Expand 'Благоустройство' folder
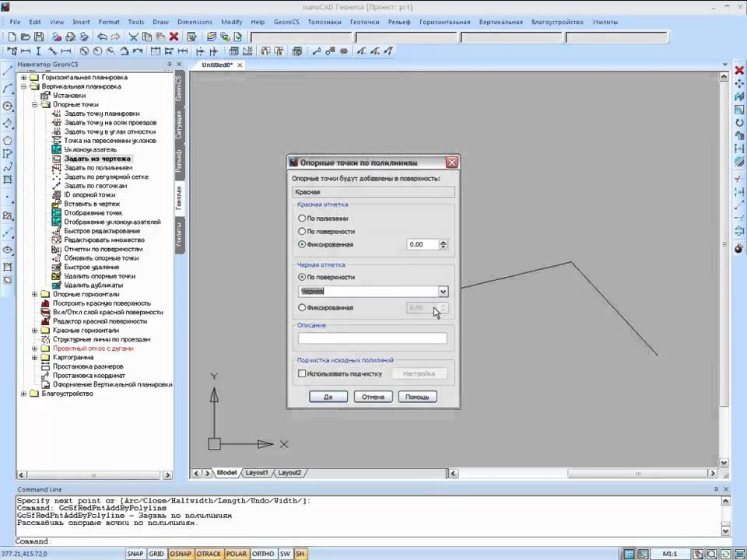 pos(24,394)
